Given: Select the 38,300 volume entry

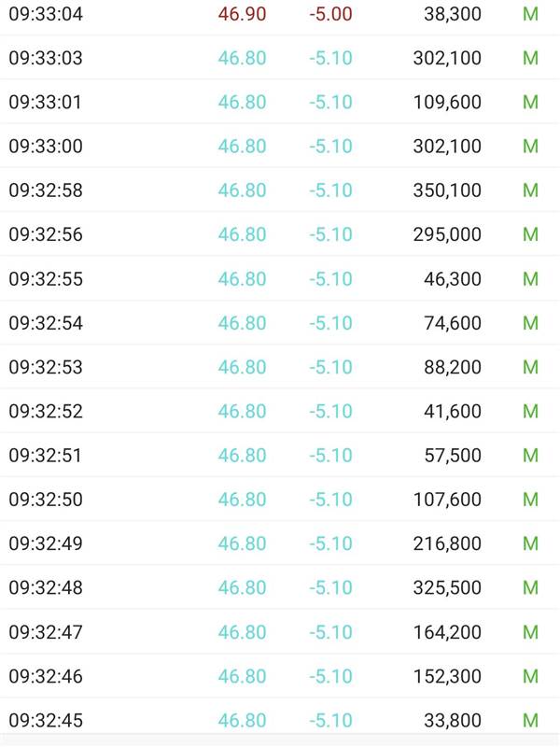Looking at the screenshot, I should (x=453, y=14).
